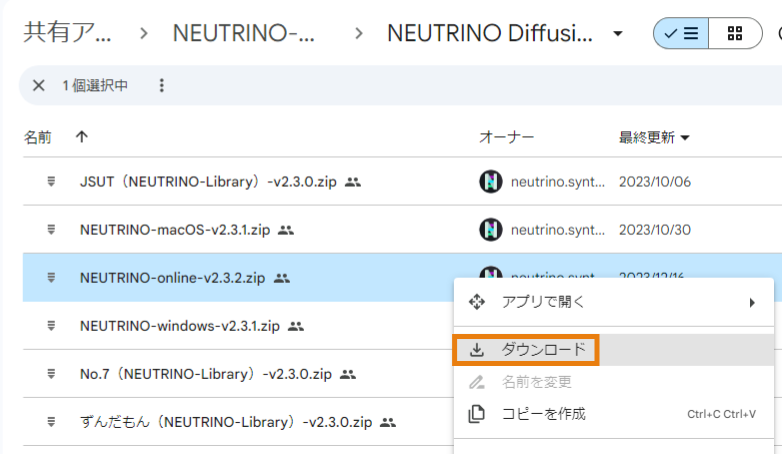Screen dimensions: 782x454
Task: Go to the NEUTRINO-... breadcrumb folder
Action: (x=243, y=33)
